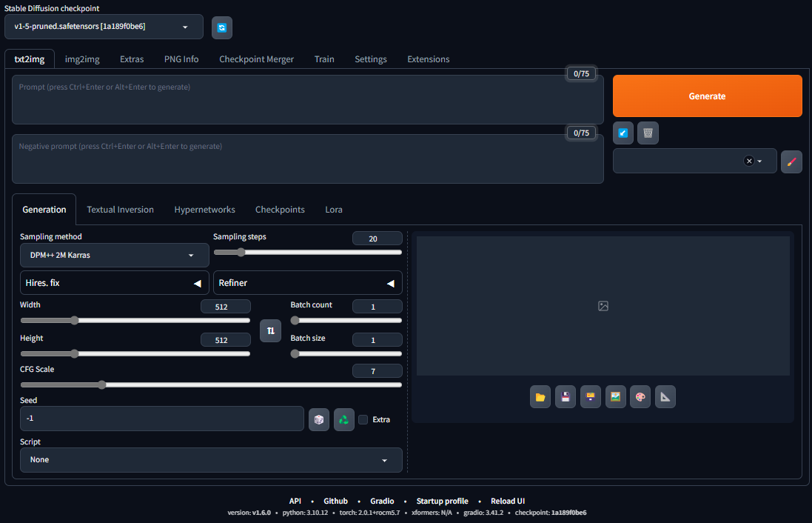812x523 pixels.
Task: Adjust the Batch count slider
Action: (x=346, y=320)
